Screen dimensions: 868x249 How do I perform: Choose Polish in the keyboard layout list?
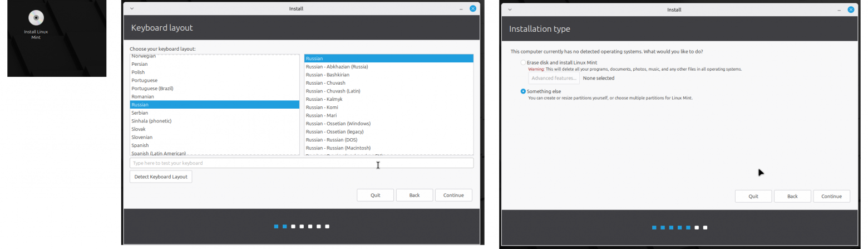coord(215,72)
